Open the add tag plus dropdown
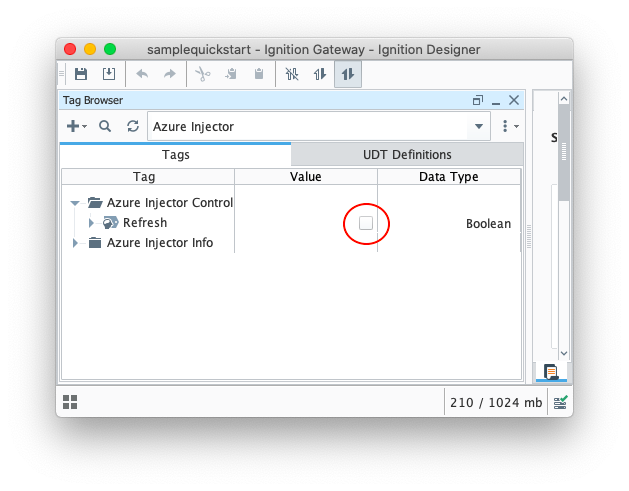The image size is (629, 491). click(76, 126)
